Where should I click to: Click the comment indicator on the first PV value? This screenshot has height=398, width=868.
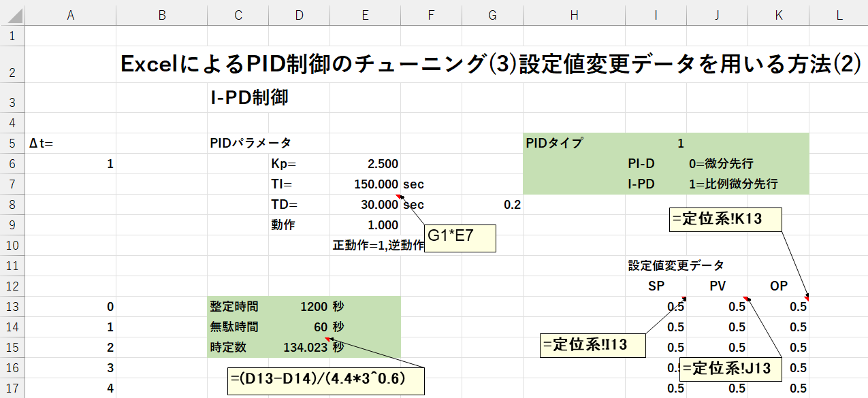745,298
